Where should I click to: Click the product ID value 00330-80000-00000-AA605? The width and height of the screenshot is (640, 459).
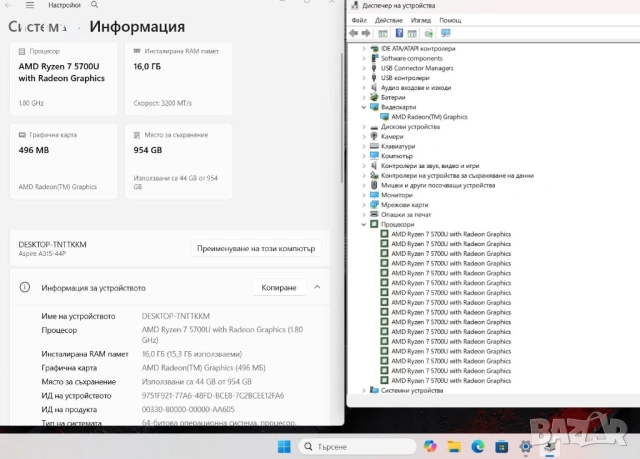(188, 409)
